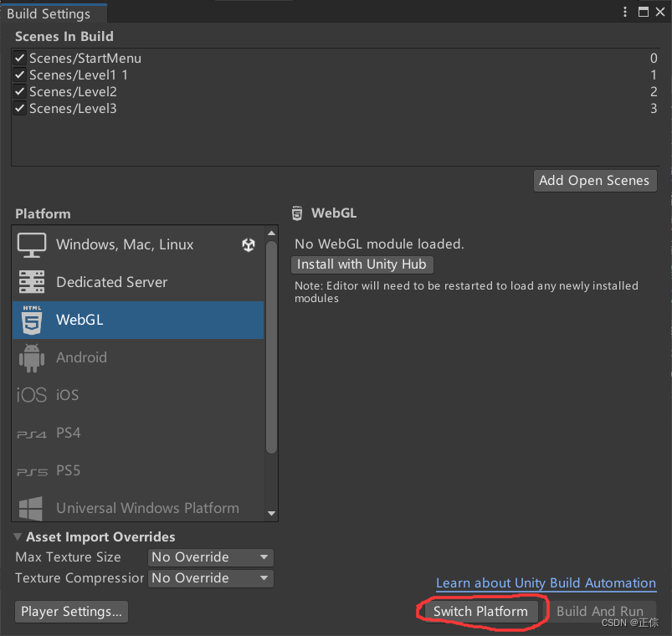Screen dimensions: 672x636
Task: Click the Android robot icon
Action: click(32, 357)
